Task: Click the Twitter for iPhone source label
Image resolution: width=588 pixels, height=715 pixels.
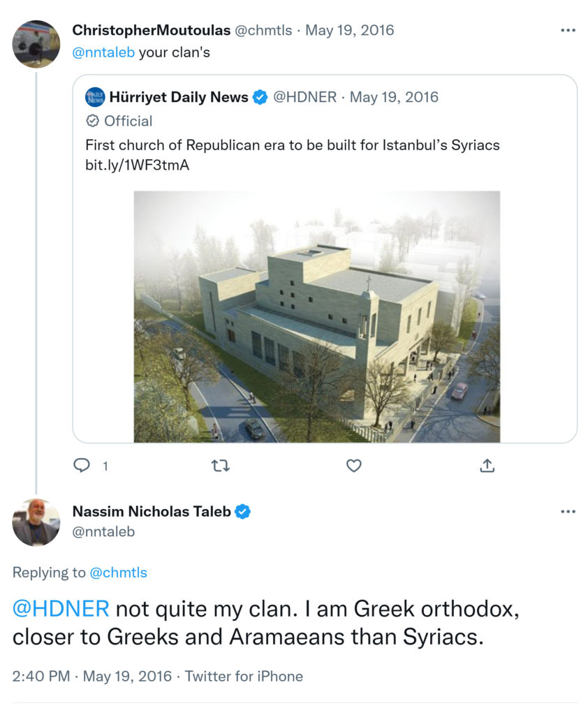Action: 243,676
